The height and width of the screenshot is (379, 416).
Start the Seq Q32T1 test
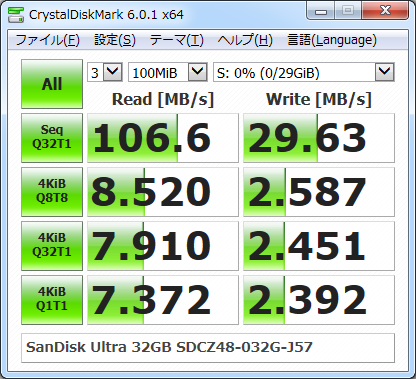52,138
